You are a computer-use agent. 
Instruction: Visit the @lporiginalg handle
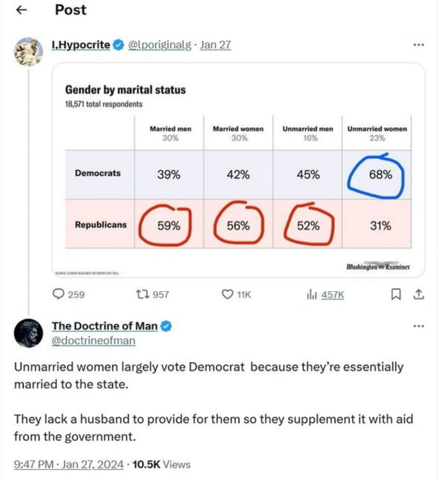tap(159, 45)
